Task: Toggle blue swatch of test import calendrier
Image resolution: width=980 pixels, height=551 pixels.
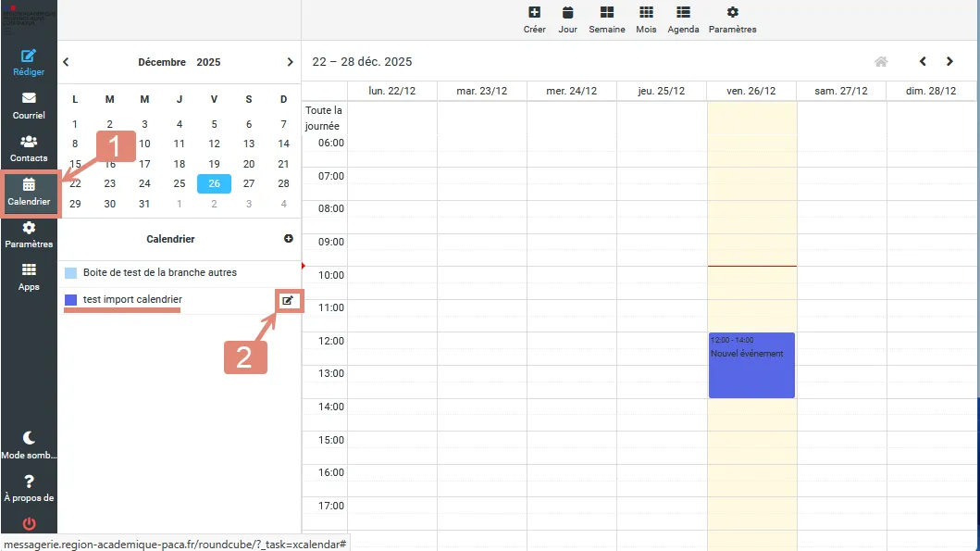Action: (x=70, y=300)
